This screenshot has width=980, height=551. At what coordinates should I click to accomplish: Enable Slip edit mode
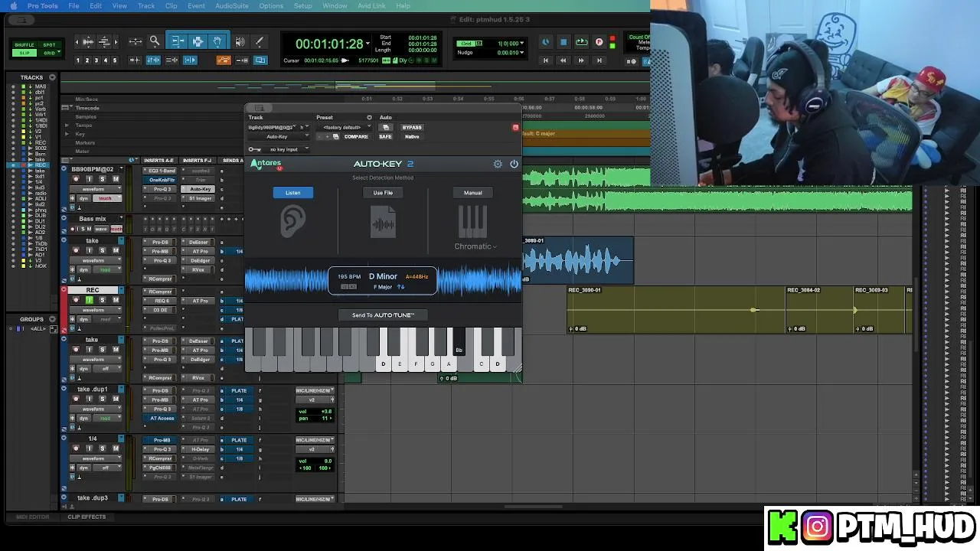point(24,53)
